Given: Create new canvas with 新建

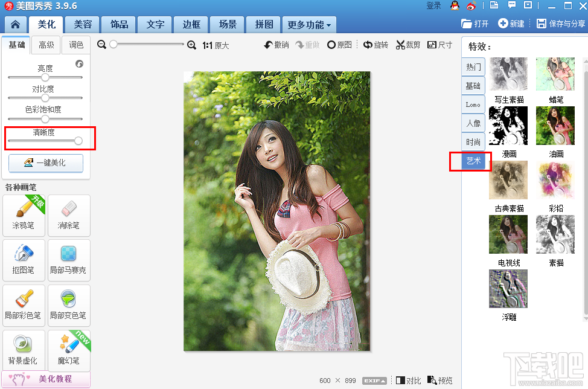Looking at the screenshot, I should coord(511,24).
